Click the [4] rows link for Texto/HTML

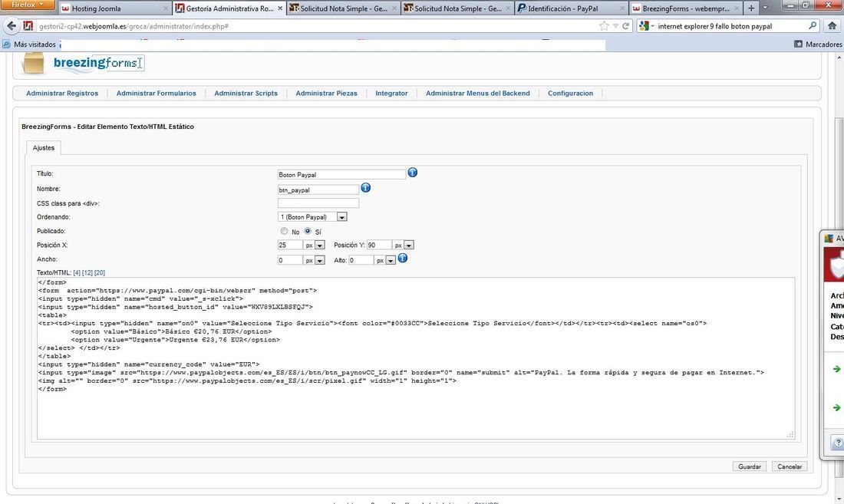77,272
